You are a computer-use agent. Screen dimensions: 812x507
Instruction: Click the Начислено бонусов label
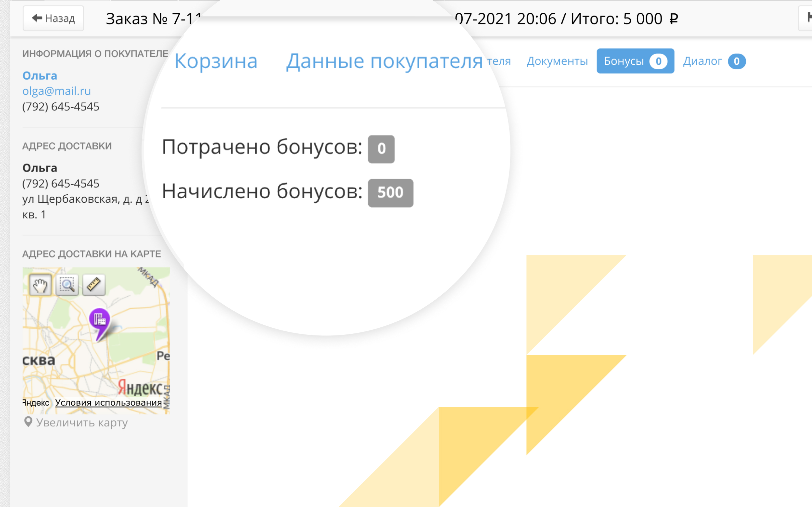coord(262,191)
